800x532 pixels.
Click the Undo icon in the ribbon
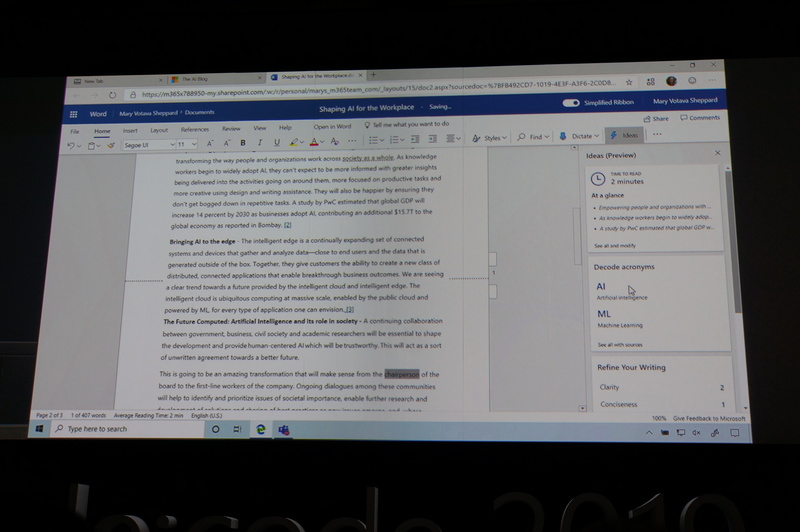click(x=70, y=146)
